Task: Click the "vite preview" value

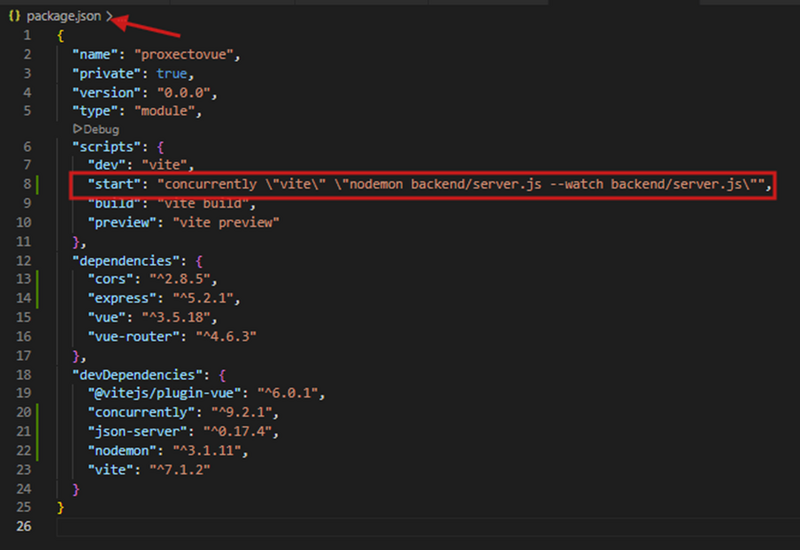Action: pyautogui.click(x=226, y=223)
